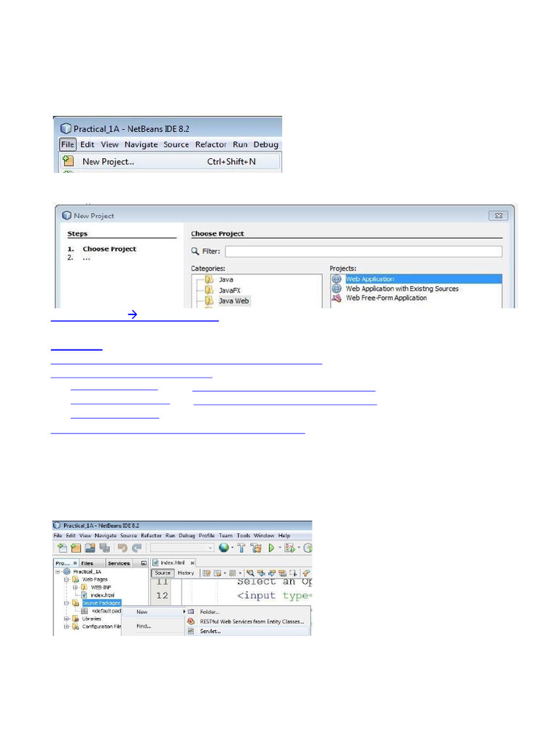Select the Java category
This screenshot has width=560, height=747.
pos(226,279)
